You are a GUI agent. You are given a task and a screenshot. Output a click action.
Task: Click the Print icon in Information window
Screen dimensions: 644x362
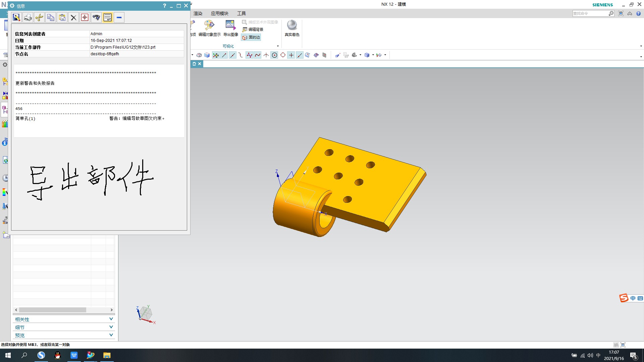click(28, 17)
